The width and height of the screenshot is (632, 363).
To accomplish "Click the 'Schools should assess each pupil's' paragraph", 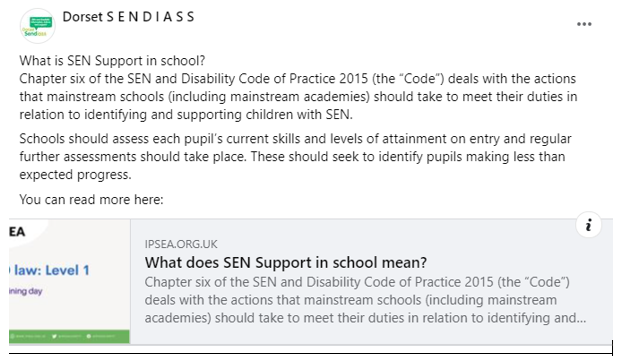I will click(295, 157).
